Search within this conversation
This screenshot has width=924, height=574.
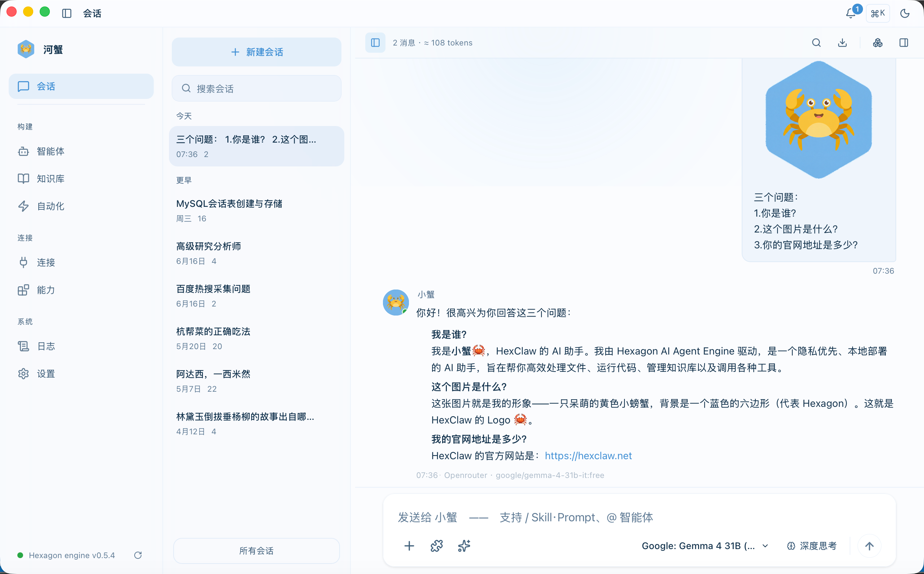[x=816, y=43]
